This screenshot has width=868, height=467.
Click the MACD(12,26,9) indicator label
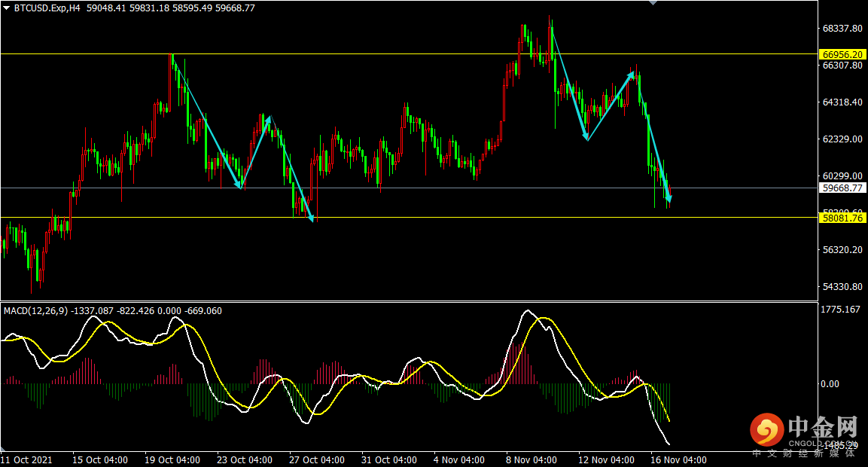tap(36, 310)
